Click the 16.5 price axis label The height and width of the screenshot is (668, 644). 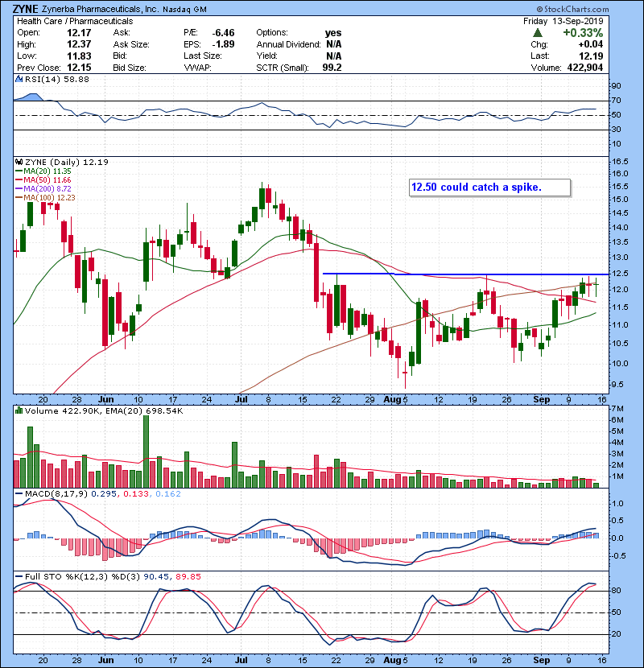[620, 162]
